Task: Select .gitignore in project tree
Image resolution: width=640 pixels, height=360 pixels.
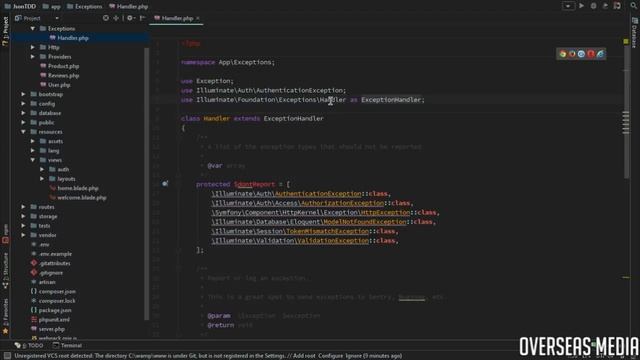Action: point(51,273)
